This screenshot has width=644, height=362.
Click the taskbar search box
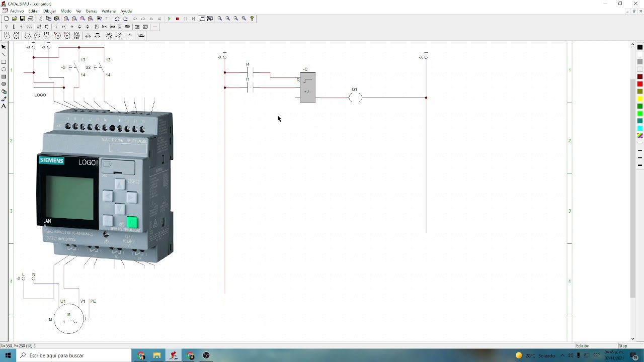(x=73, y=355)
